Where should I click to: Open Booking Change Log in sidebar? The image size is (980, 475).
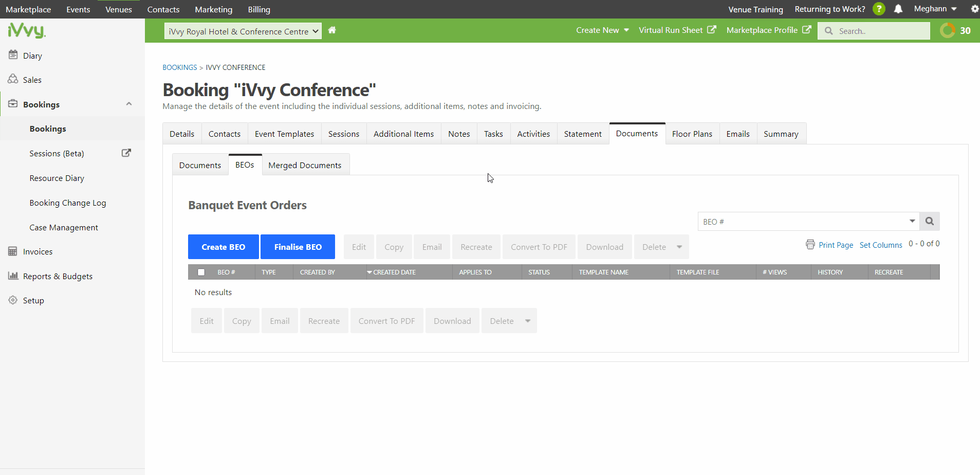pyautogui.click(x=68, y=203)
